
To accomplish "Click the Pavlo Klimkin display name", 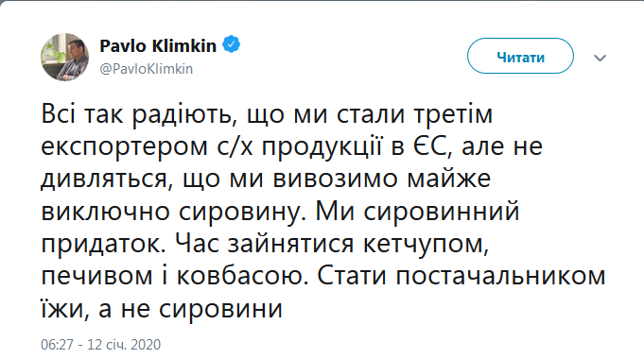I will tap(158, 45).
